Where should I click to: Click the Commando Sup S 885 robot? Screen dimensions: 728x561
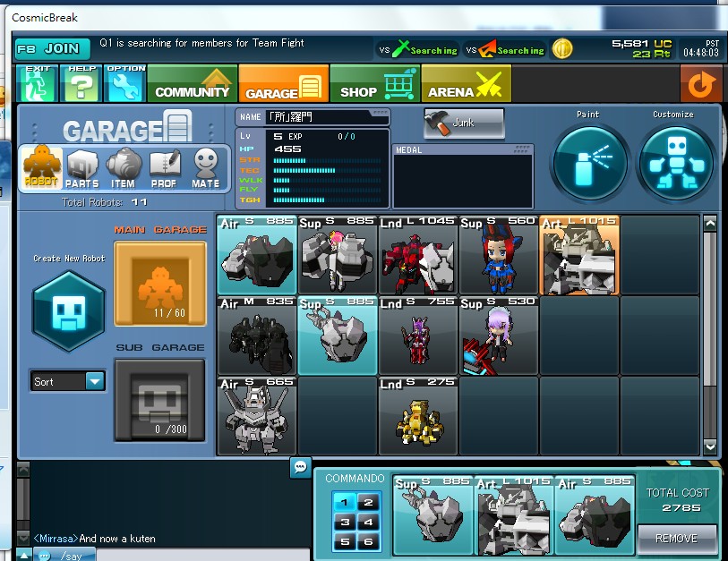coord(433,515)
